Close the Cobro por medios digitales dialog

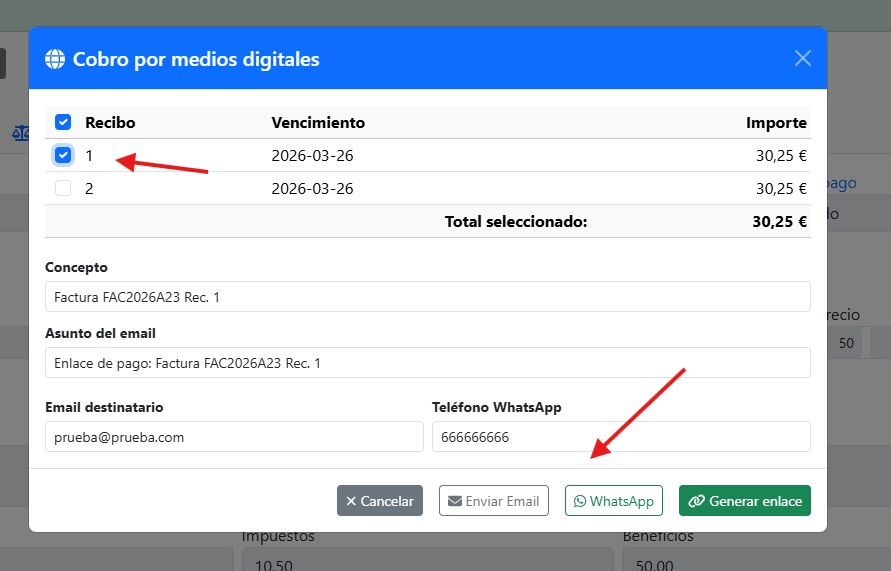click(x=802, y=58)
